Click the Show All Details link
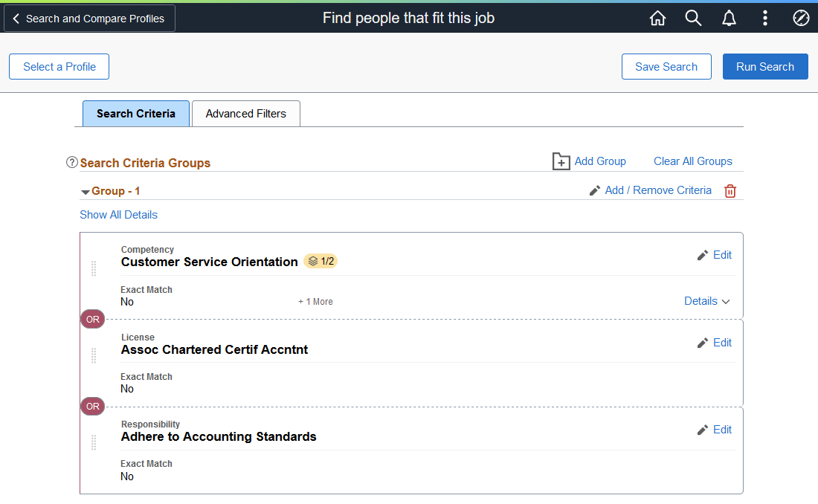818x504 pixels. (x=118, y=214)
